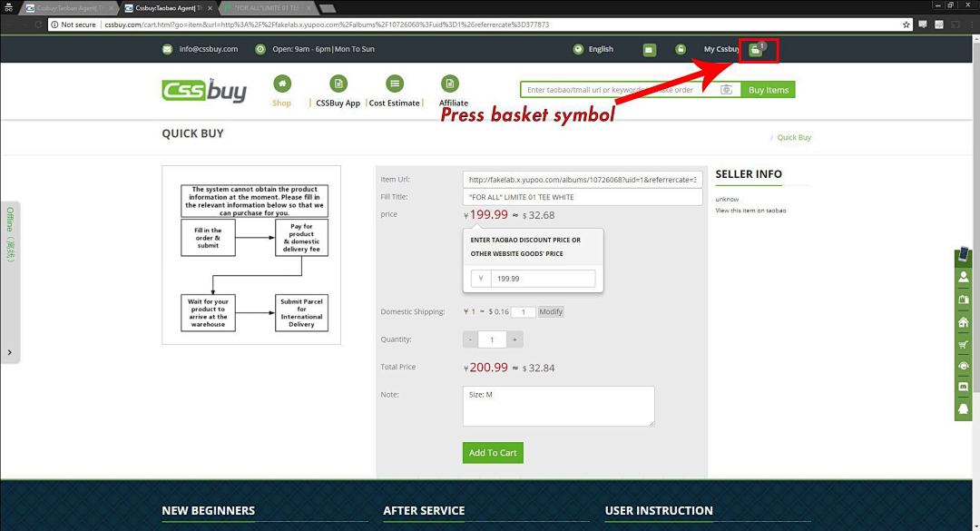Click the Modify domestic shipping button
The height and width of the screenshot is (531, 980).
[551, 311]
